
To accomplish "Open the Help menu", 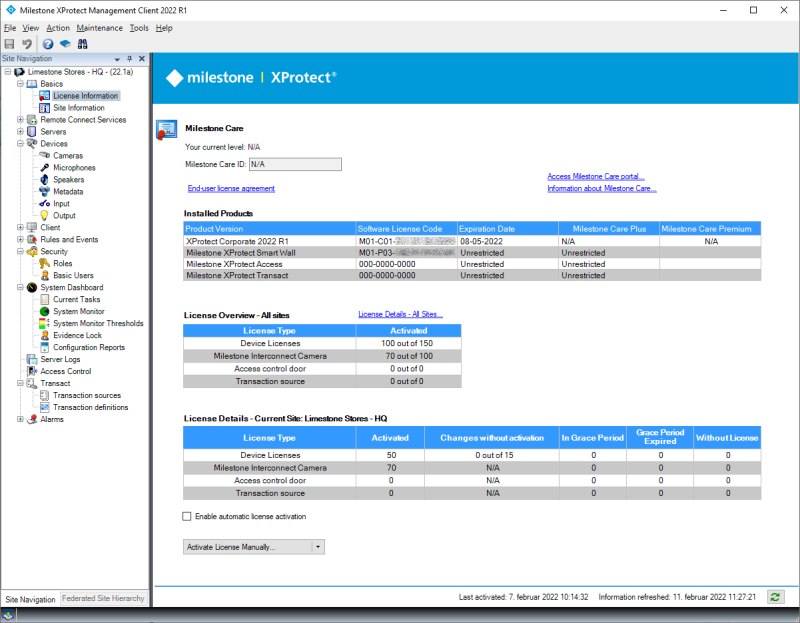I will tap(164, 28).
